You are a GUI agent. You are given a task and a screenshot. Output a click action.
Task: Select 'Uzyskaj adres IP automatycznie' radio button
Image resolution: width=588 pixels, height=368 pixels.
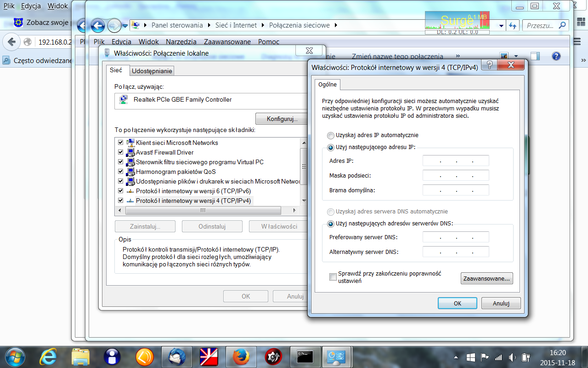[x=331, y=136]
